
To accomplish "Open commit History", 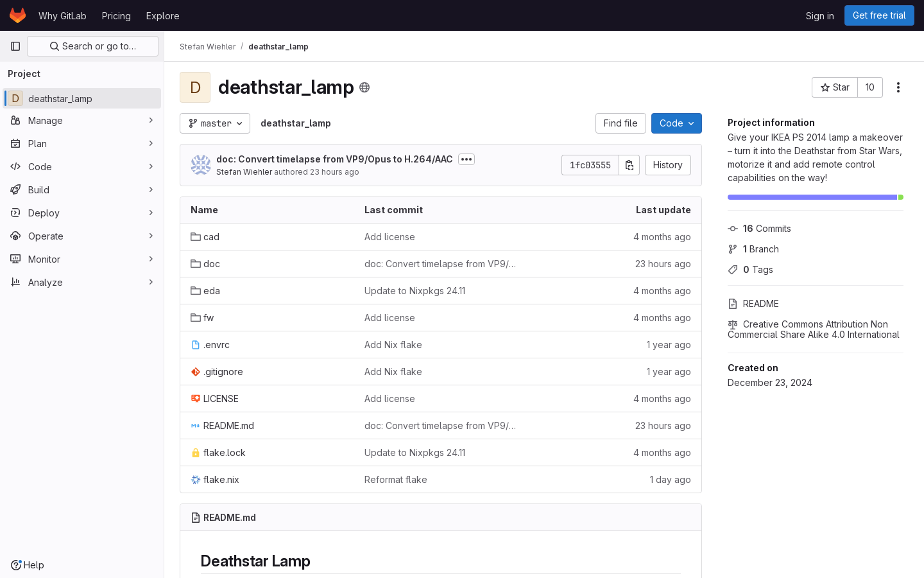I will [x=667, y=165].
